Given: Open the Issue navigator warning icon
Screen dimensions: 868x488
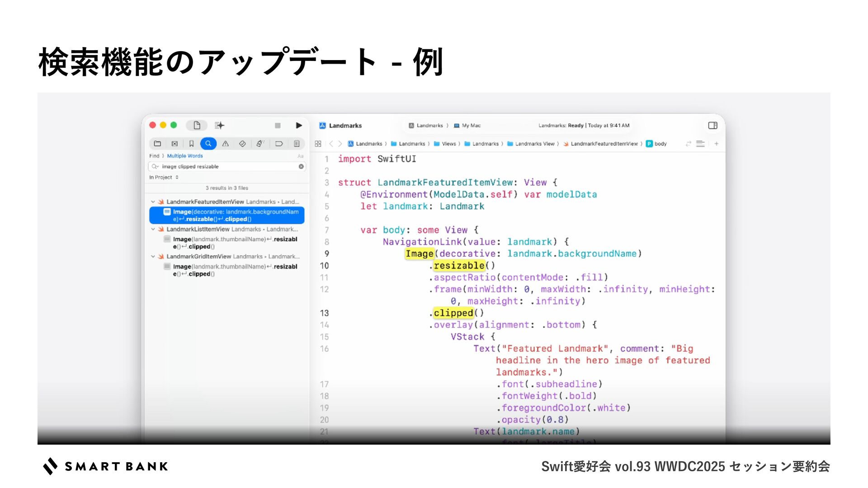Looking at the screenshot, I should (x=225, y=144).
